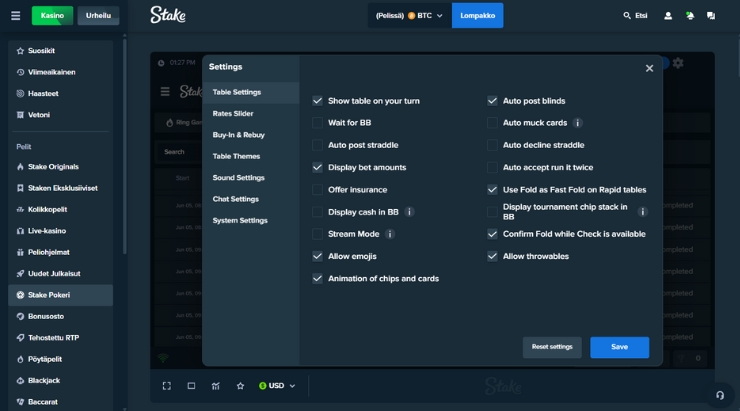740x411 pixels.
Task: Switch to Urheilu sports section
Action: tap(98, 16)
